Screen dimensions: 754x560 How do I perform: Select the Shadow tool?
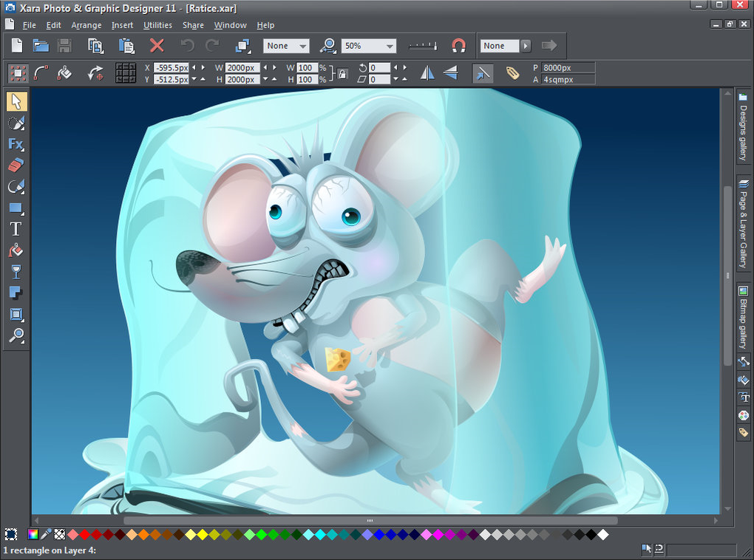16,293
